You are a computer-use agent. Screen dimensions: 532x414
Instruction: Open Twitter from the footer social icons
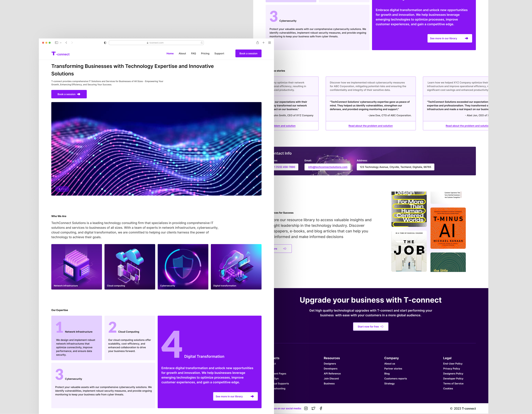[313, 408]
